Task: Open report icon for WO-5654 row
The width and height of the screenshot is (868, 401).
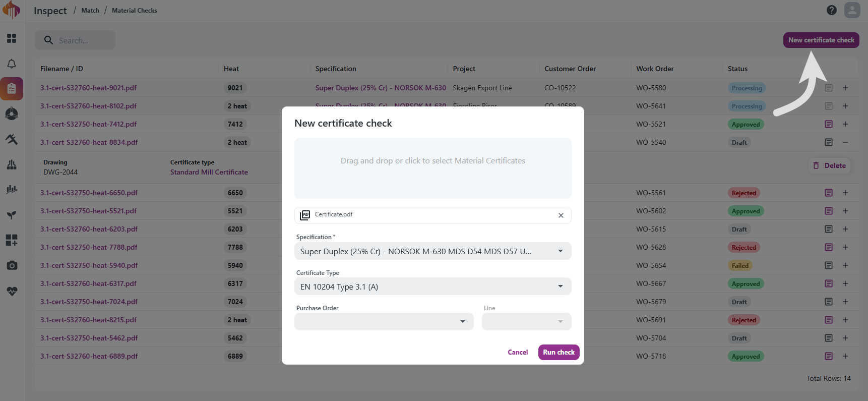Action: point(829,265)
